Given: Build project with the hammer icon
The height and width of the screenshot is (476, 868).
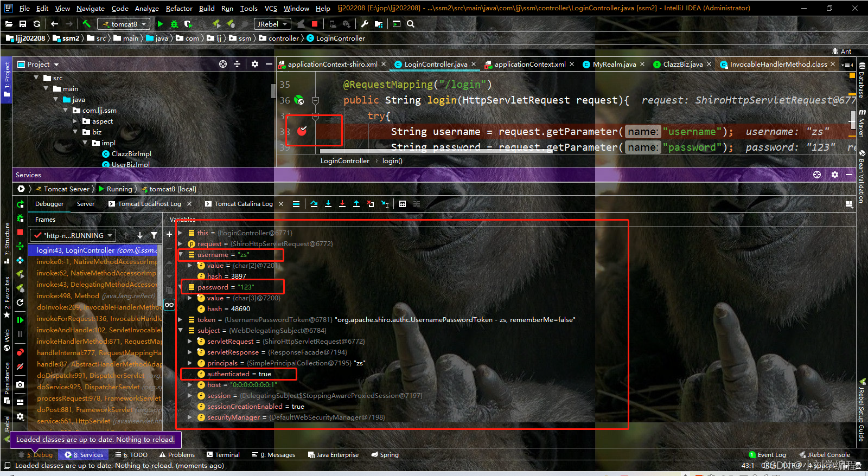Looking at the screenshot, I should click(x=87, y=24).
